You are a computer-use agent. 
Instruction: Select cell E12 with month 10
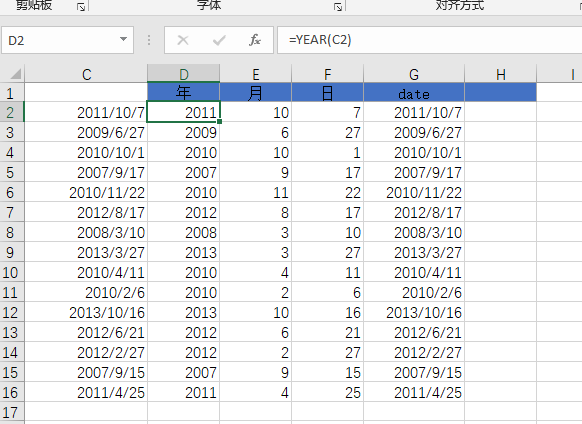256,312
